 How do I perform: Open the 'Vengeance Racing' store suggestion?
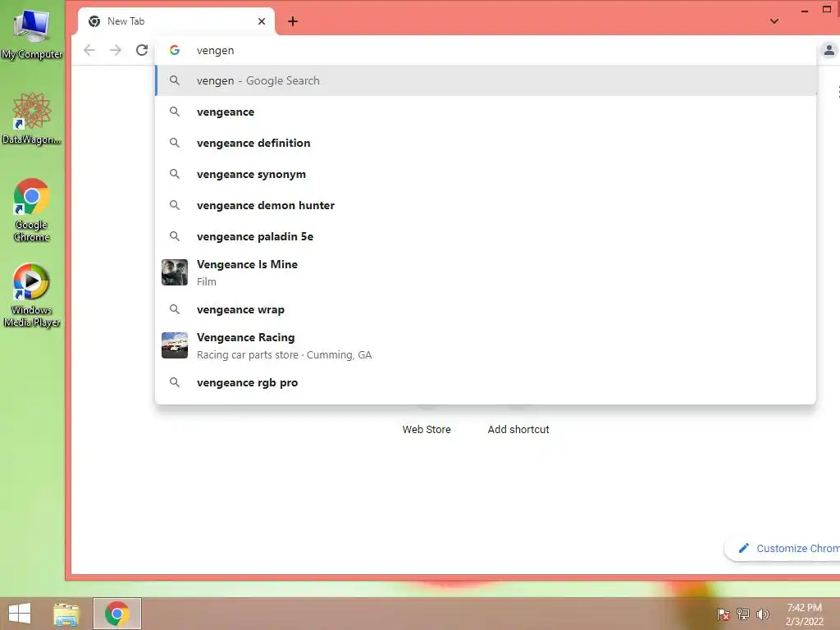pos(486,345)
